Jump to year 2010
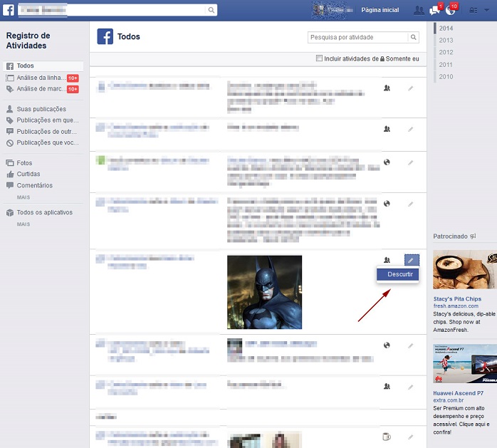Screen dimensions: 497x448 point(446,77)
